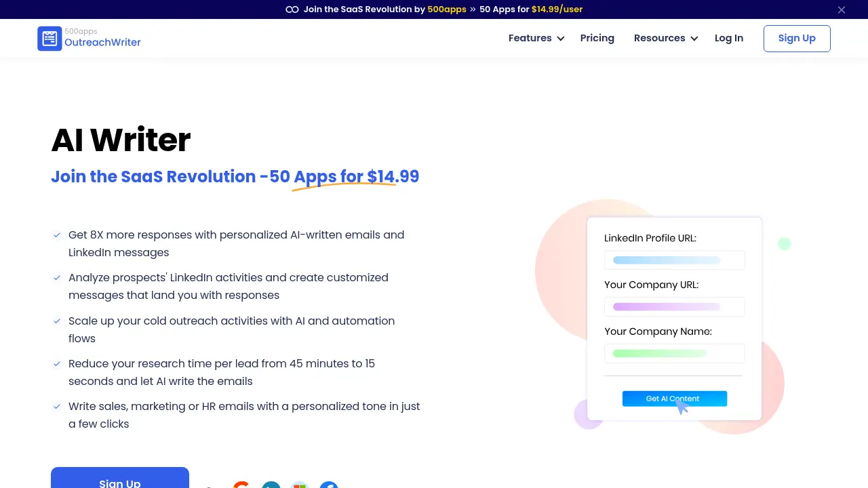Click the infinity icon in promo banner

click(292, 9)
